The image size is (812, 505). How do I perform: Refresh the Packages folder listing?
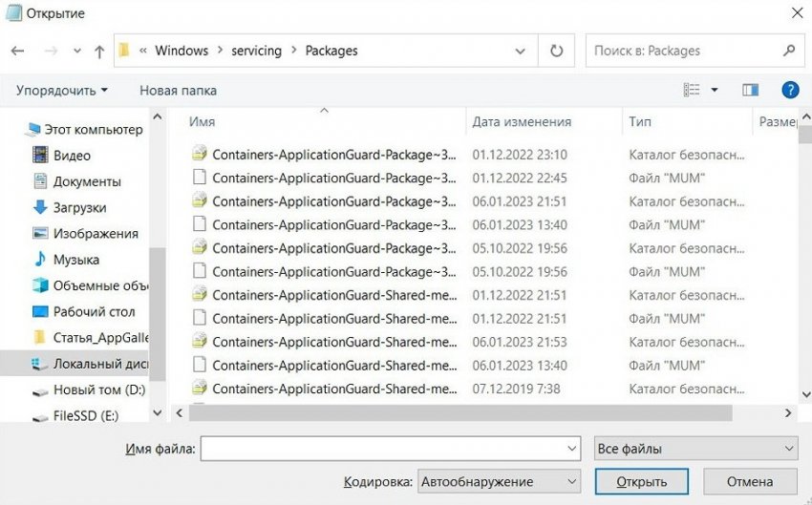pyautogui.click(x=556, y=51)
